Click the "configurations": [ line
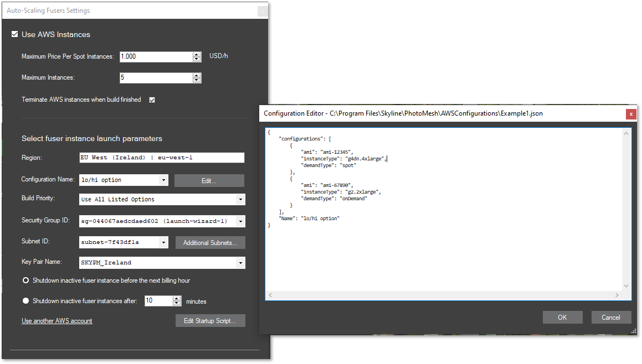 (x=305, y=139)
